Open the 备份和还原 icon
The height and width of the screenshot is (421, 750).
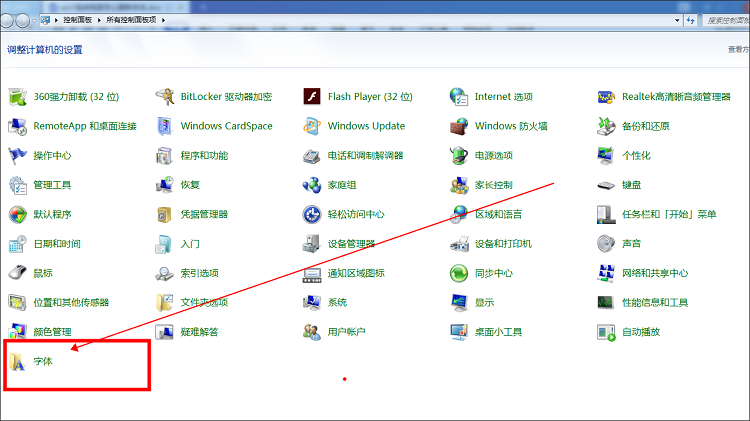606,126
